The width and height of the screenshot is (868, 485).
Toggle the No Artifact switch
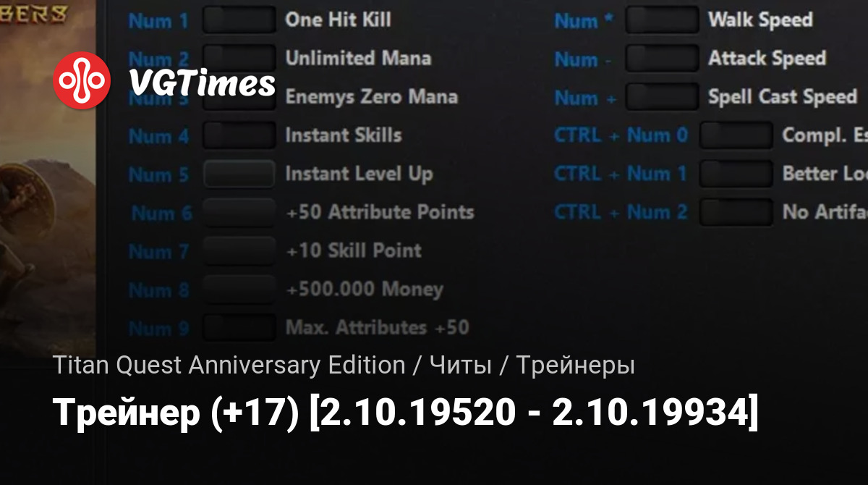pos(736,212)
